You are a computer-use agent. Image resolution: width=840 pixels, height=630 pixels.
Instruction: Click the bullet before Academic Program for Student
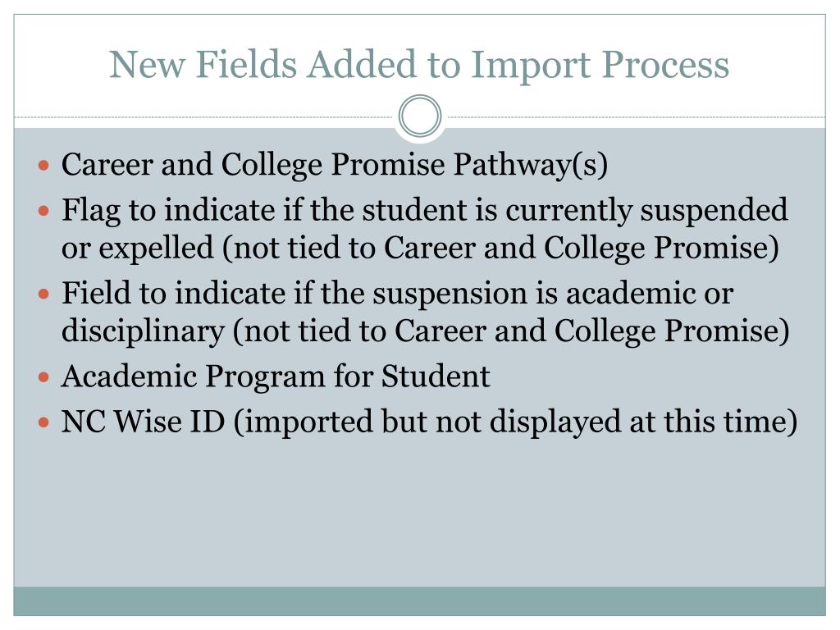coord(44,377)
